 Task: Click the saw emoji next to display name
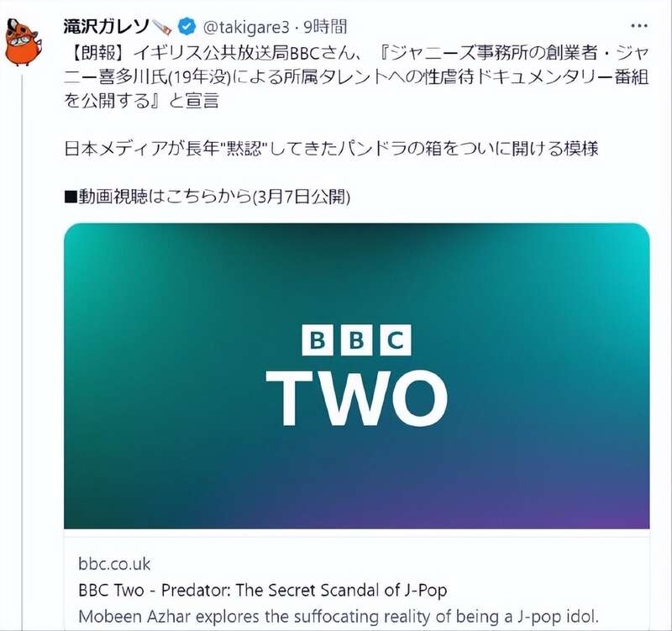162,27
